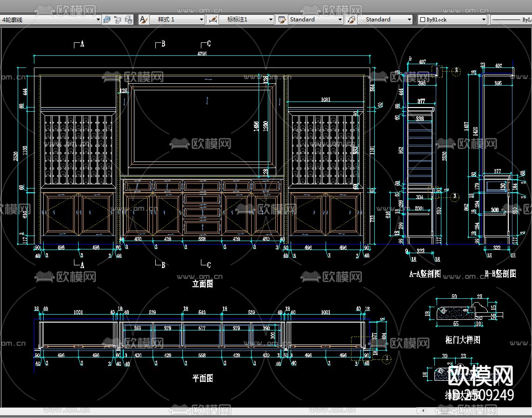Expand the 样式 1 text style dropdown

(201, 20)
